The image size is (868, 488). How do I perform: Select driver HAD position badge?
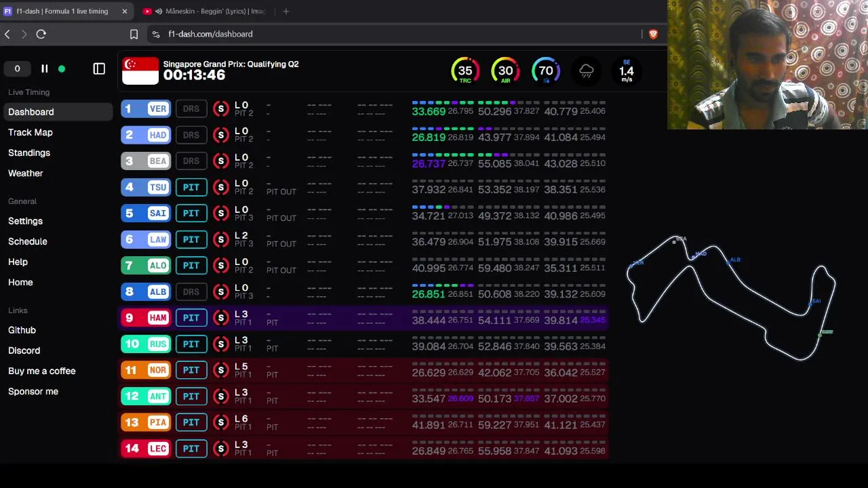tap(146, 135)
